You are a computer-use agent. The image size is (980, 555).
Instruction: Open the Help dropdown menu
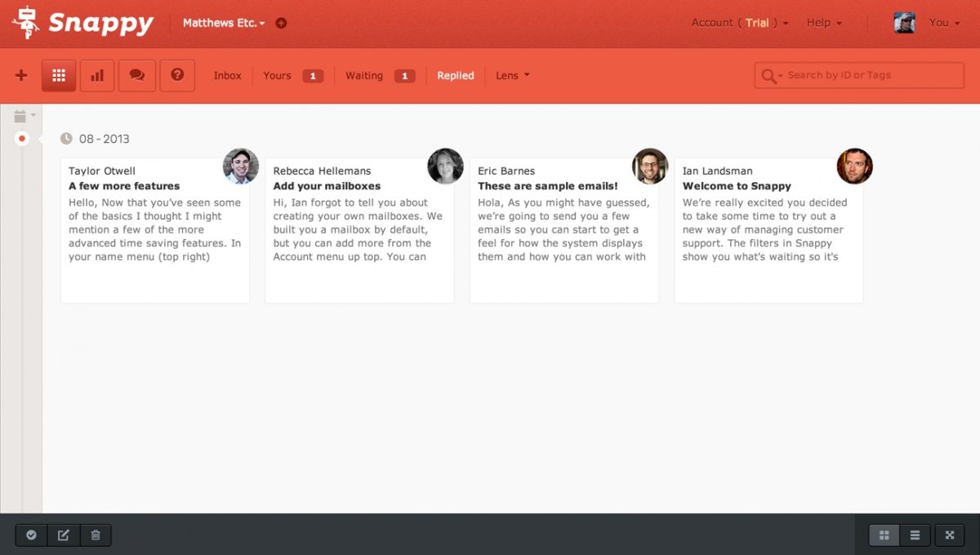[x=824, y=23]
